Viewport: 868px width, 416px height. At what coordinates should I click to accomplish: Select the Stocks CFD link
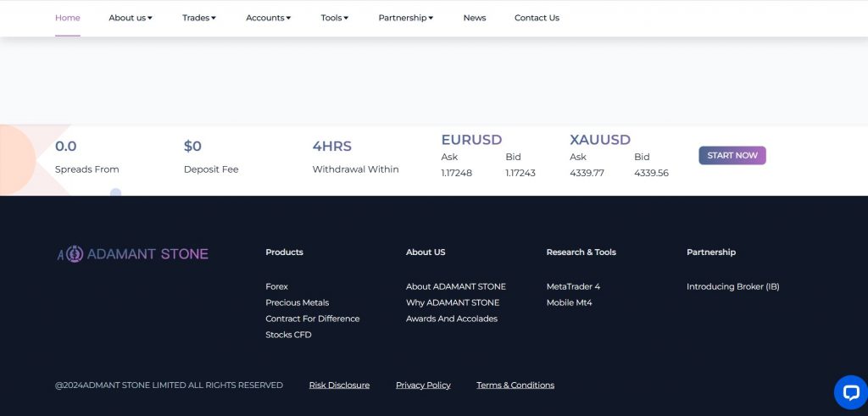288,335
